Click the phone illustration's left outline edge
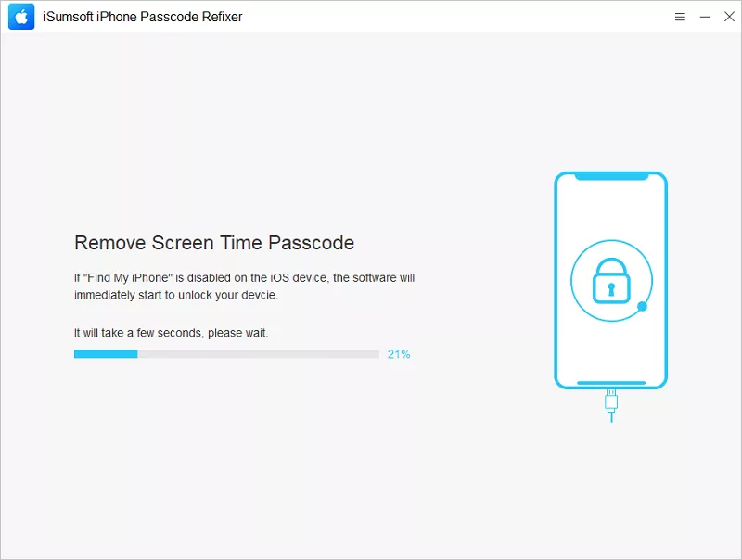 click(x=556, y=280)
